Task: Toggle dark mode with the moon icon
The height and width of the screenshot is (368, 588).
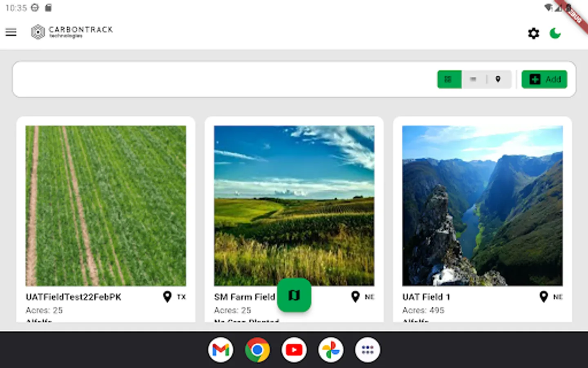Action: [x=555, y=33]
